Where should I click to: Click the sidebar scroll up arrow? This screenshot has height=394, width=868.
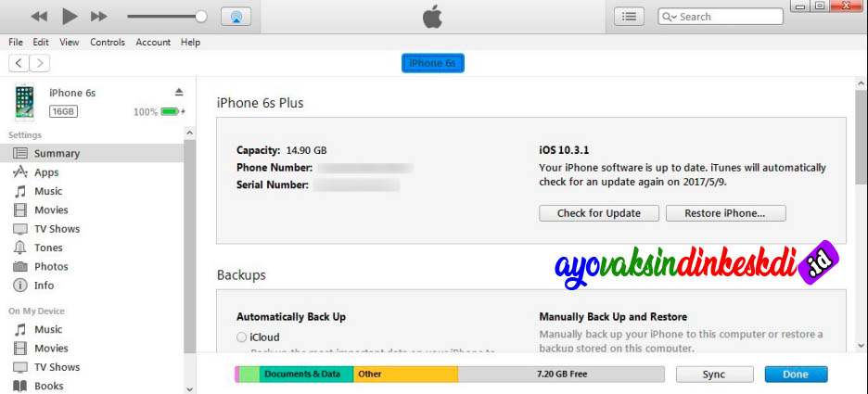[190, 133]
